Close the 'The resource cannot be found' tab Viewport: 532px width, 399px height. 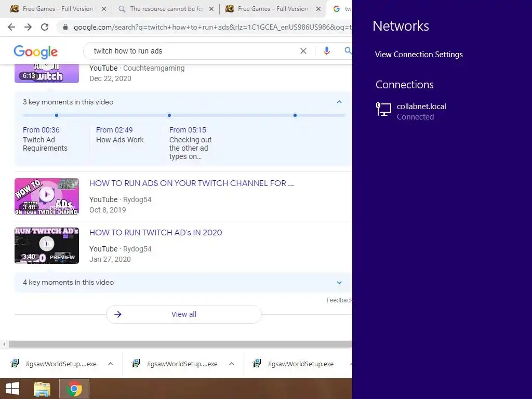click(x=211, y=9)
